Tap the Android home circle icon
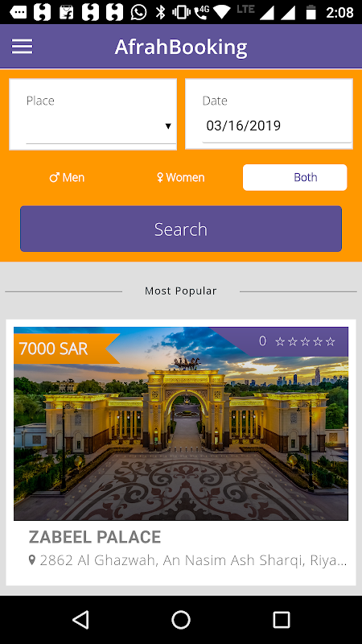The width and height of the screenshot is (362, 644). click(180, 619)
